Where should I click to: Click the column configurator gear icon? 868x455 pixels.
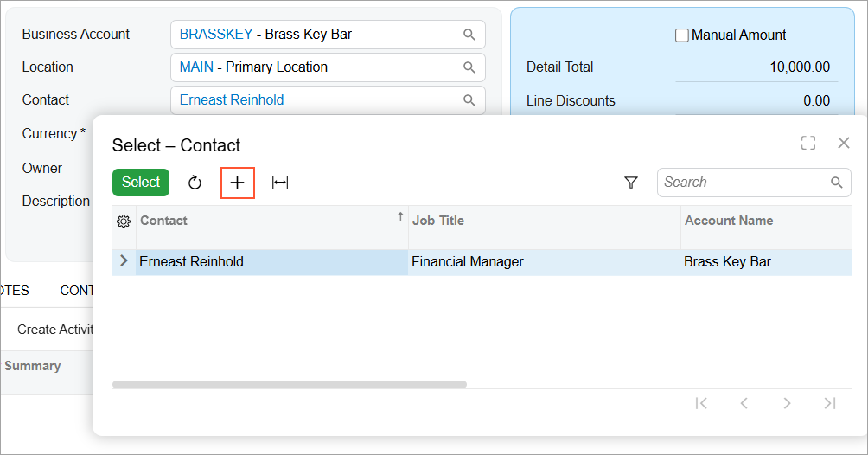pyautogui.click(x=124, y=221)
